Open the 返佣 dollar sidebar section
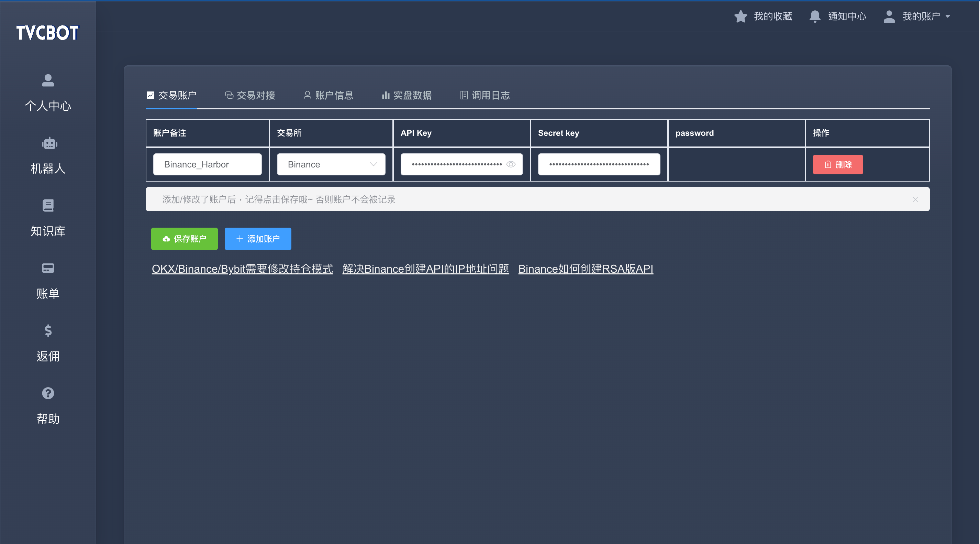 click(x=48, y=343)
